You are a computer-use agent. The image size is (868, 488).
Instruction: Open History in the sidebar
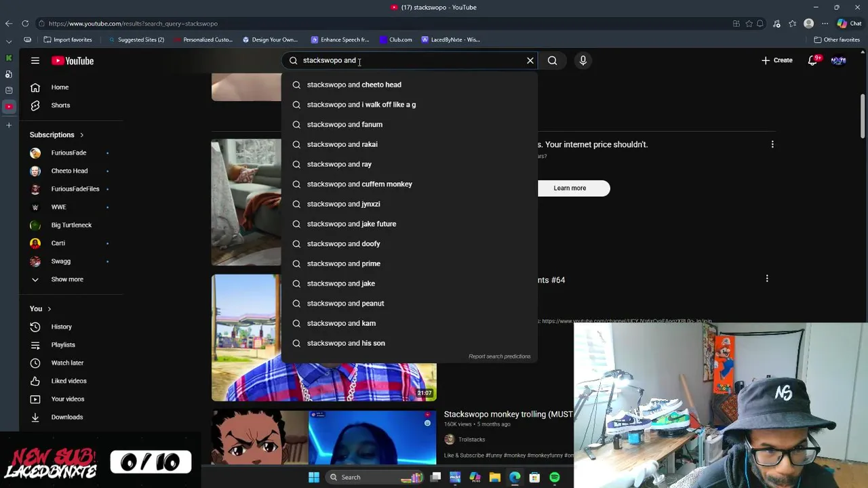pyautogui.click(x=61, y=327)
